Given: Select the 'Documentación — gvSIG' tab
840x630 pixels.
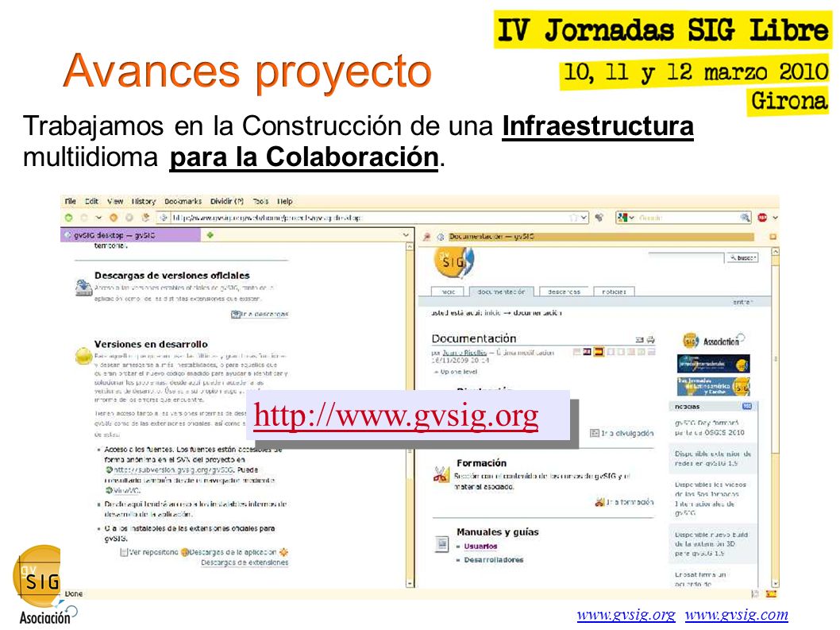Looking at the screenshot, I should click(x=600, y=237).
